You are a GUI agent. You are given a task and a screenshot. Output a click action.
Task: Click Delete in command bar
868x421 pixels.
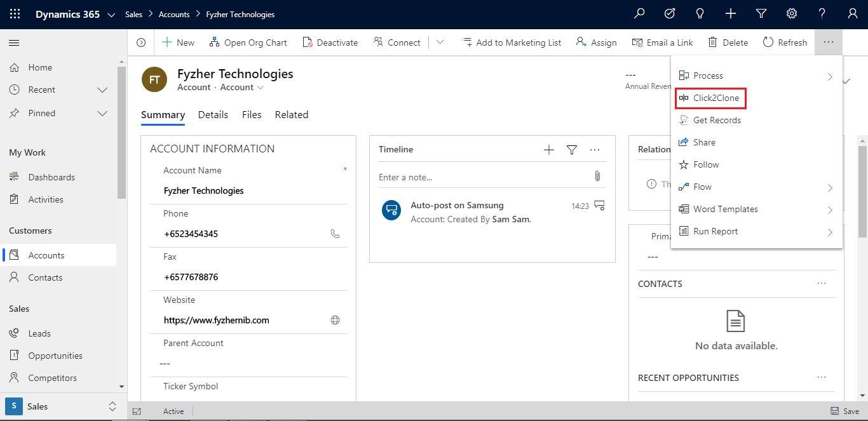pyautogui.click(x=728, y=43)
